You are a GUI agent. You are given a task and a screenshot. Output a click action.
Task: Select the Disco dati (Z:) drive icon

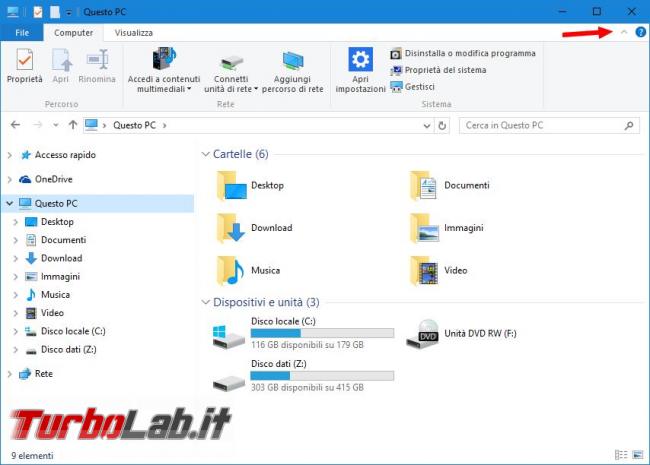tap(228, 383)
